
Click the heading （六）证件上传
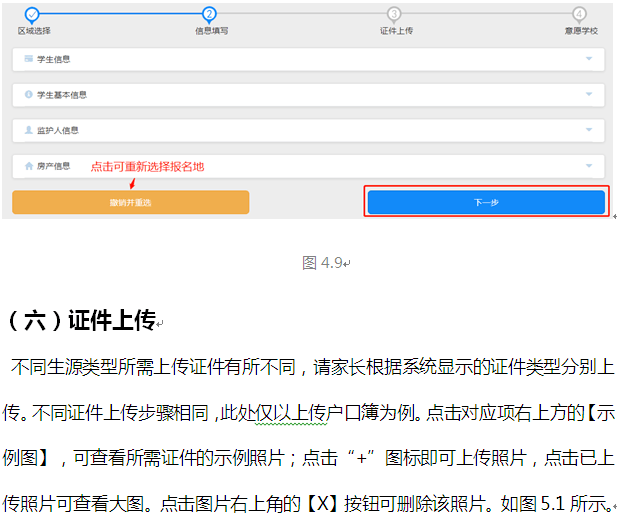coord(81,320)
